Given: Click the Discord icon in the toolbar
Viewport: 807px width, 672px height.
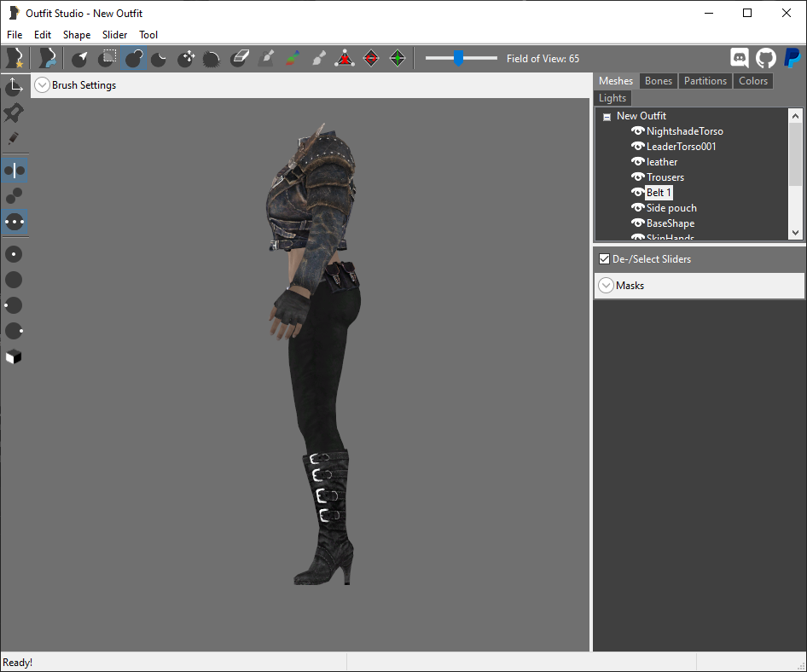Looking at the screenshot, I should coord(740,58).
